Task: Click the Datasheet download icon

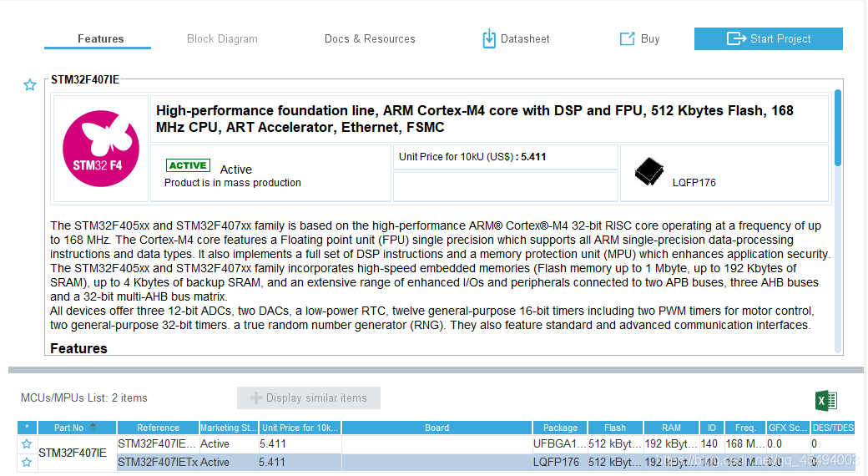Action: click(489, 38)
